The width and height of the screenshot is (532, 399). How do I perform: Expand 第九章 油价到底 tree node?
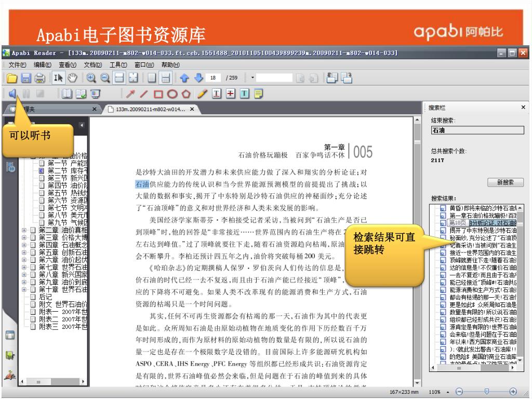[24, 282]
